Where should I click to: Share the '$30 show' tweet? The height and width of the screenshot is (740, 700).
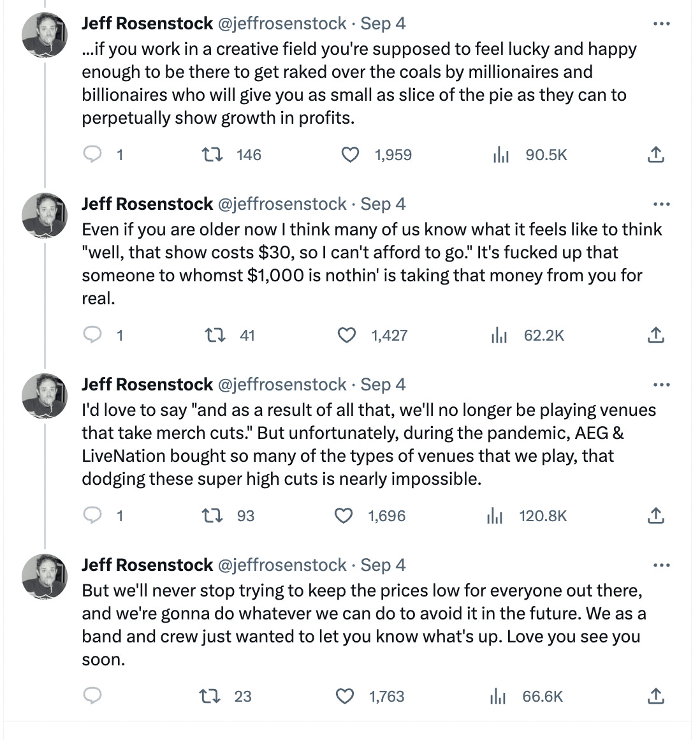(655, 335)
